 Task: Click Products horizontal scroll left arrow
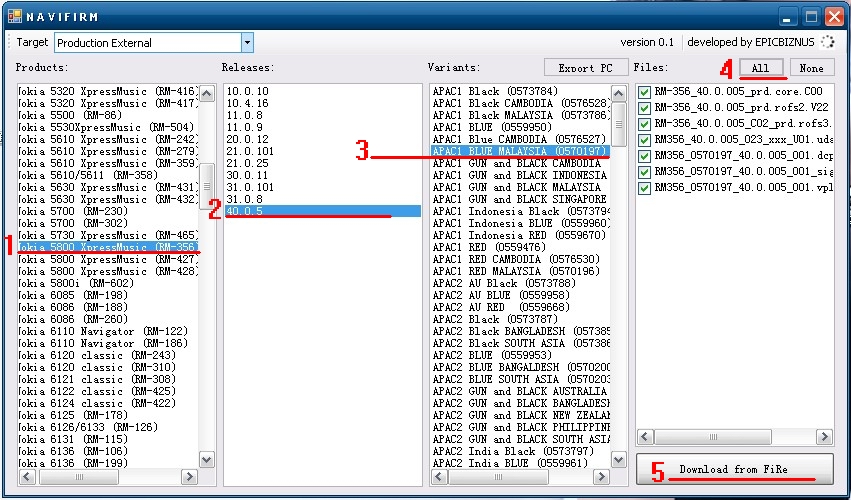click(28, 477)
